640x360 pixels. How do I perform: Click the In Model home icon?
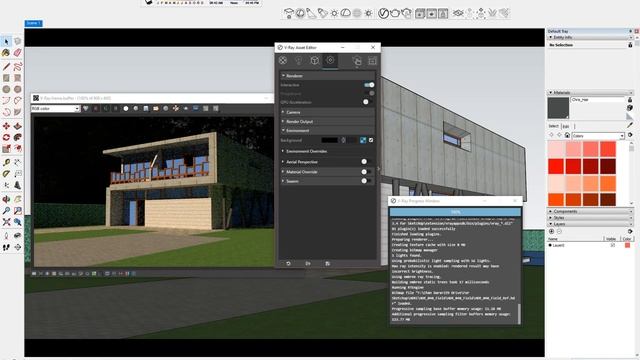click(x=567, y=135)
